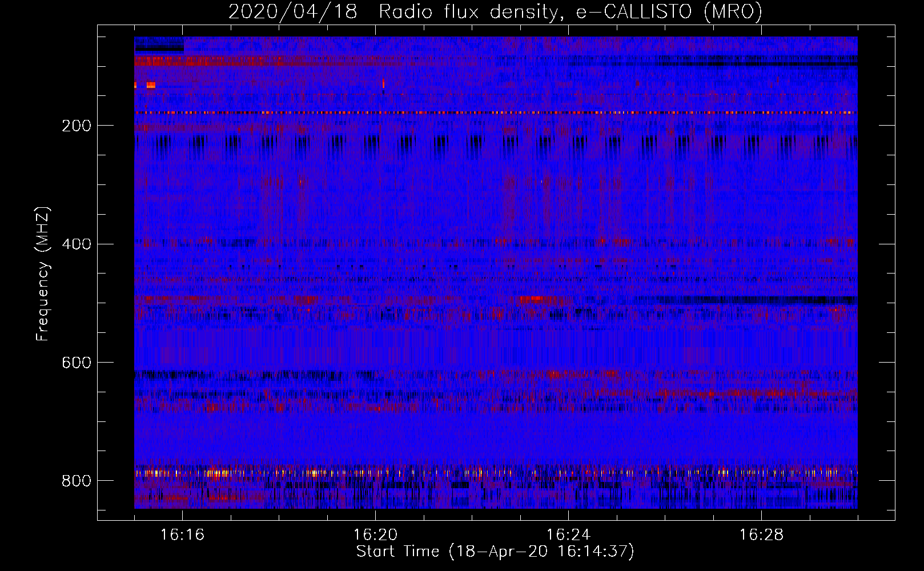Select the 600 frequency tick label
The height and width of the screenshot is (571, 924).
(x=76, y=363)
